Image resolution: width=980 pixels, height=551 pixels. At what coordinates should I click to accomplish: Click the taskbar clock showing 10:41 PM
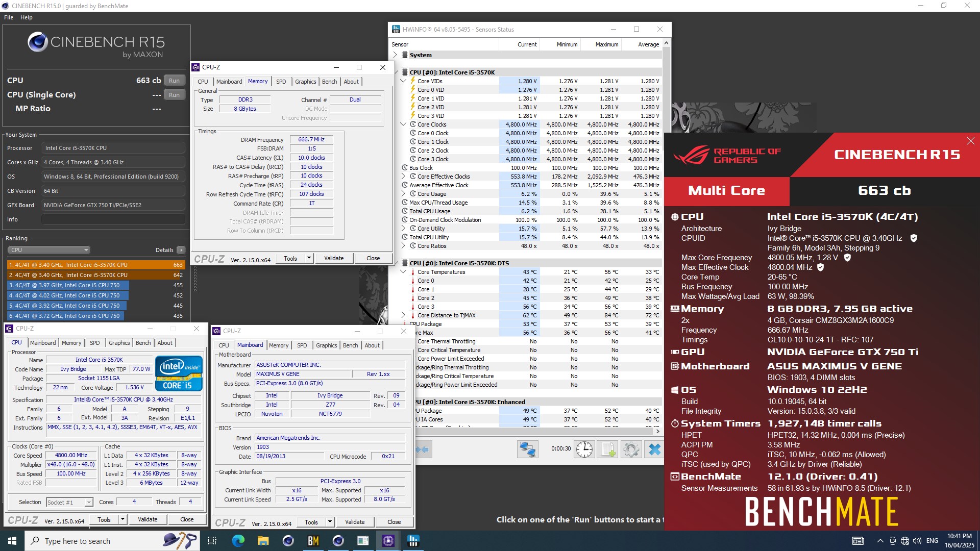click(959, 541)
